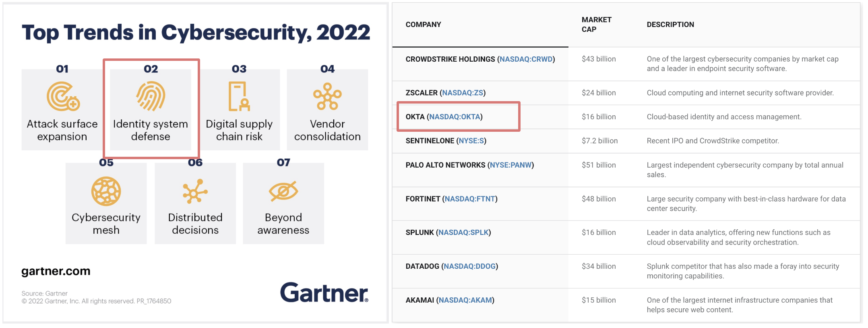The height and width of the screenshot is (328, 868).
Task: Click the Source: Gartner footnote
Action: tap(44, 293)
